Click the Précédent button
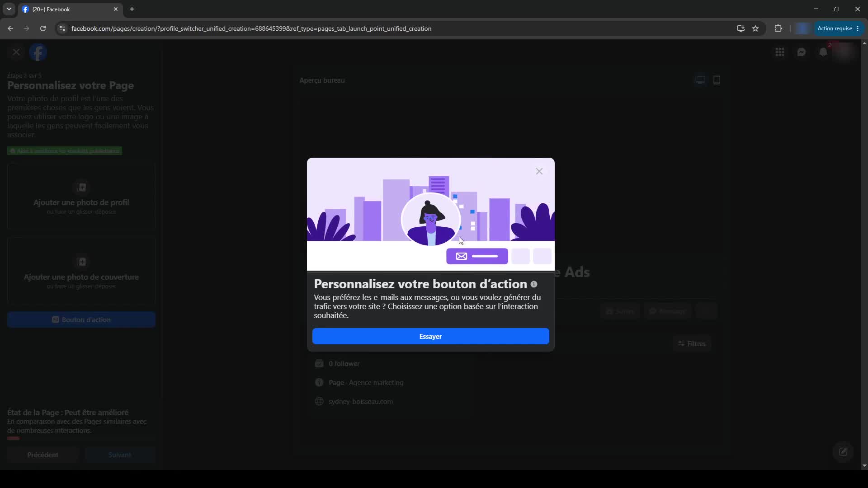Viewport: 868px width, 488px height. point(43,455)
